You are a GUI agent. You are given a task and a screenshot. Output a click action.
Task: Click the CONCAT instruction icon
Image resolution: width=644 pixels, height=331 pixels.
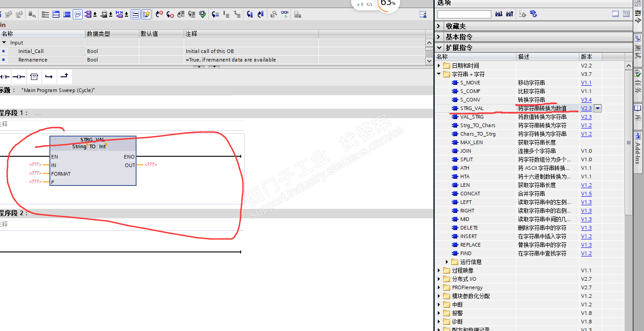click(455, 194)
